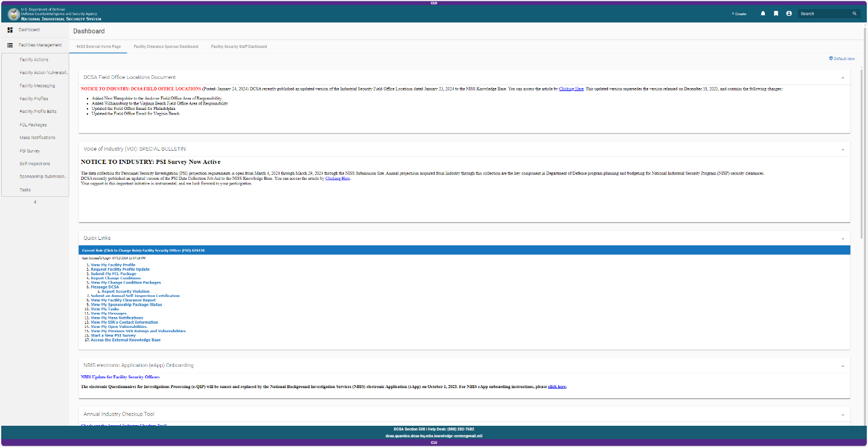
Task: Collapse the DCSA Field Office Locations Document panel
Action: (x=842, y=78)
